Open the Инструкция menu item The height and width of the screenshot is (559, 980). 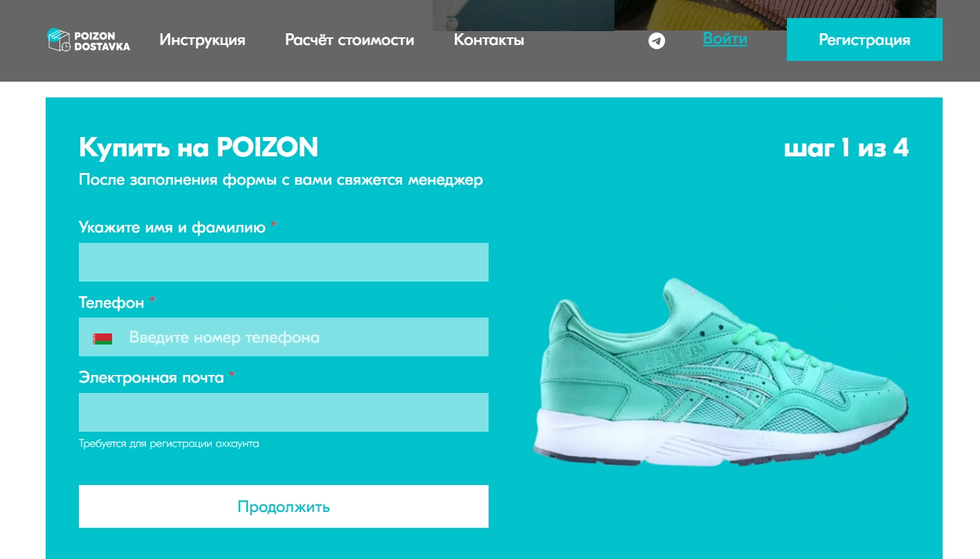click(202, 40)
